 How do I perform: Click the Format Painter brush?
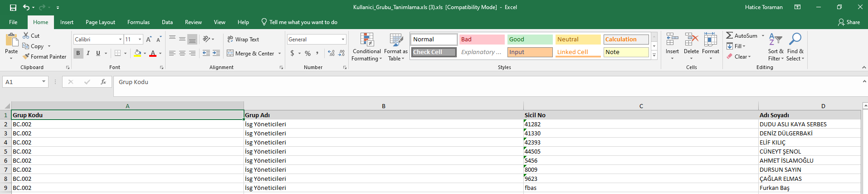click(x=26, y=57)
